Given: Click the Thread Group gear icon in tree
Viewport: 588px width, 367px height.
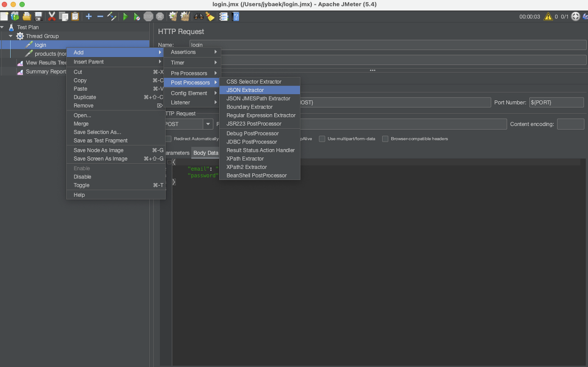Looking at the screenshot, I should (x=20, y=36).
